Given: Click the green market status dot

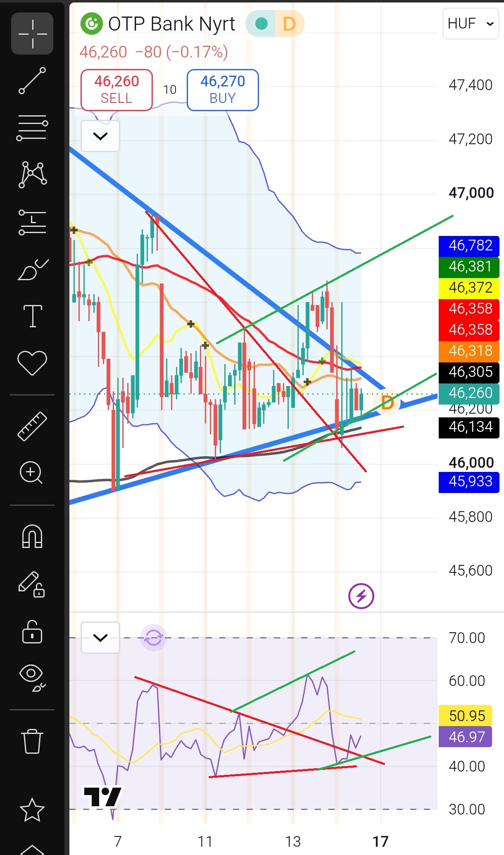Looking at the screenshot, I should pyautogui.click(x=261, y=24).
